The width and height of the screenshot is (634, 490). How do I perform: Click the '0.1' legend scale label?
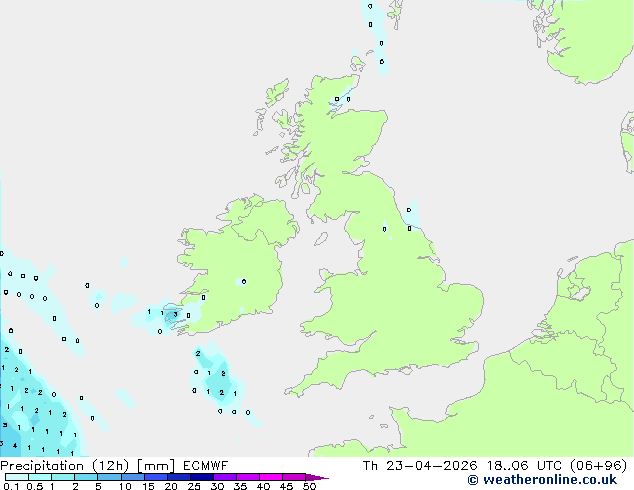11,486
